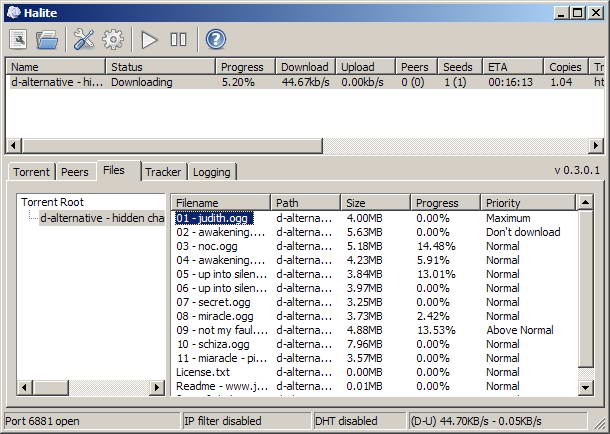Click DHT disabled status text
The image size is (610, 434).
[x=346, y=421]
